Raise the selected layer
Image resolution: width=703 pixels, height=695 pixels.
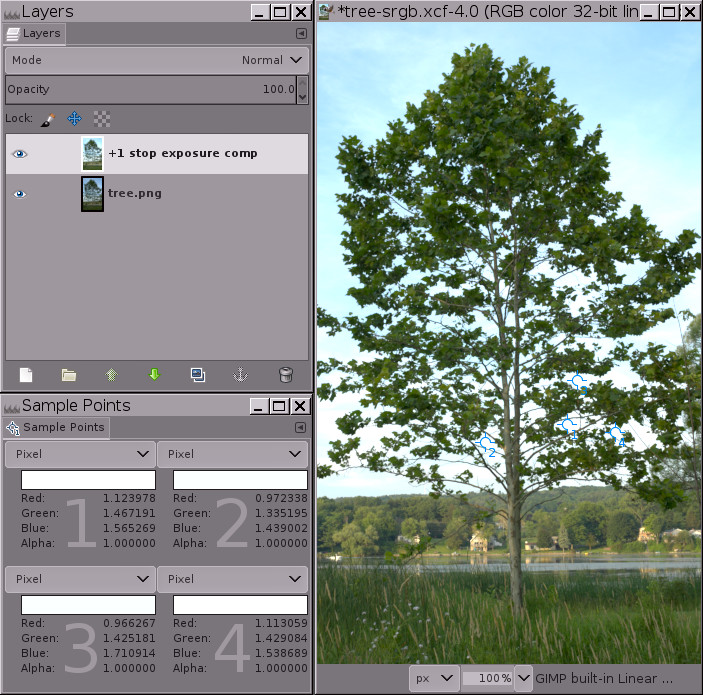(112, 375)
